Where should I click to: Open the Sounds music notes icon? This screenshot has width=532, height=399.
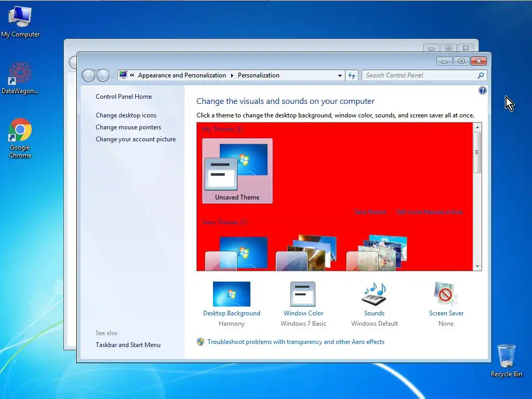pos(374,294)
